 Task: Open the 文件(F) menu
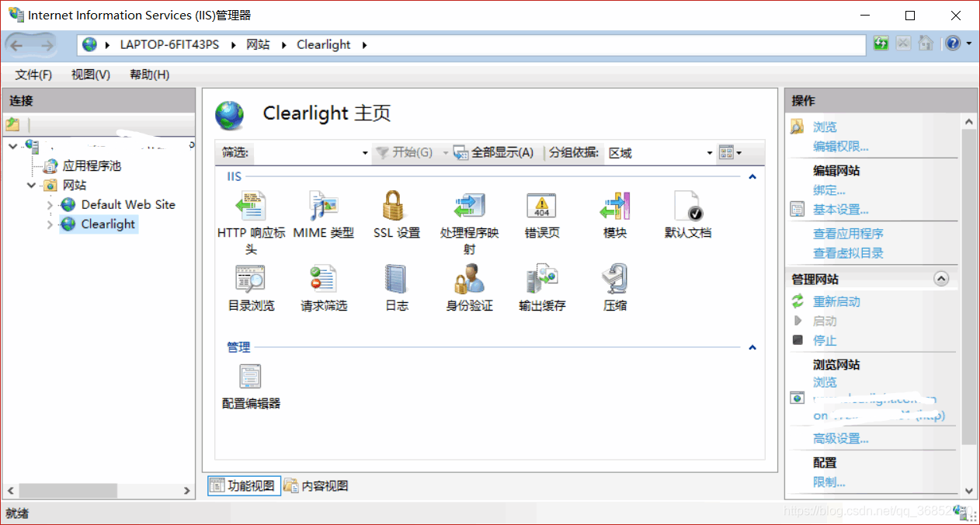pos(33,75)
